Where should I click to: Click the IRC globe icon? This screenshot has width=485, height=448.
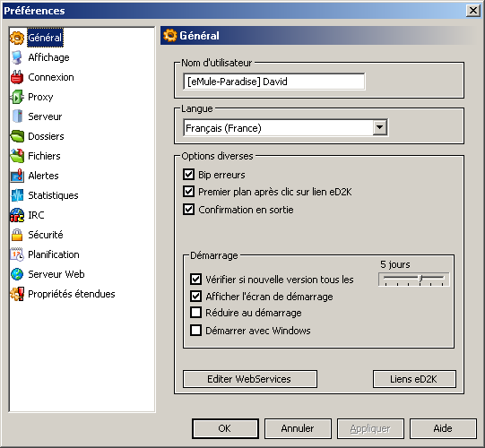[x=17, y=215]
